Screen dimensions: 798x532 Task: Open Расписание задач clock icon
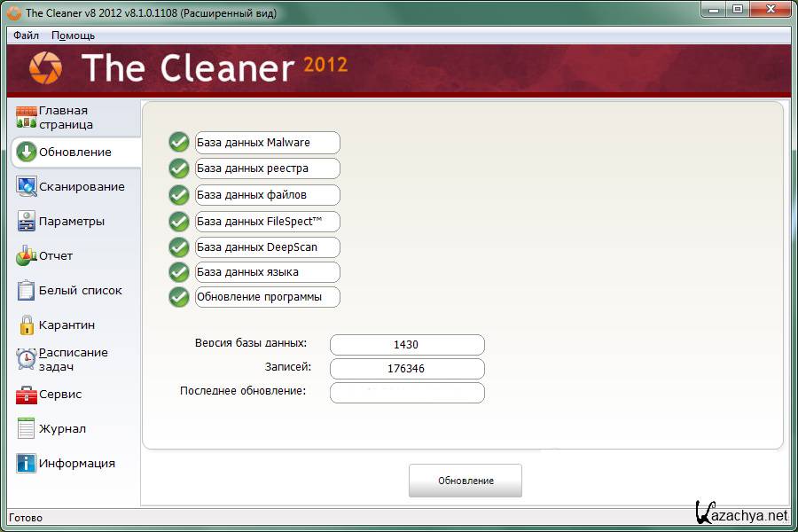[x=27, y=359]
